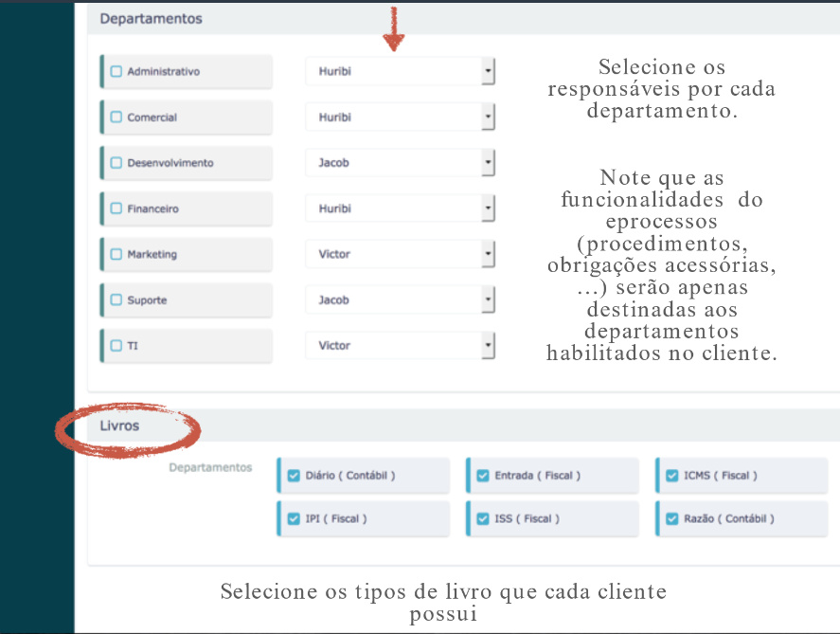Expand the Suporte responsible dropdown
This screenshot has width=840, height=634.
400,300
